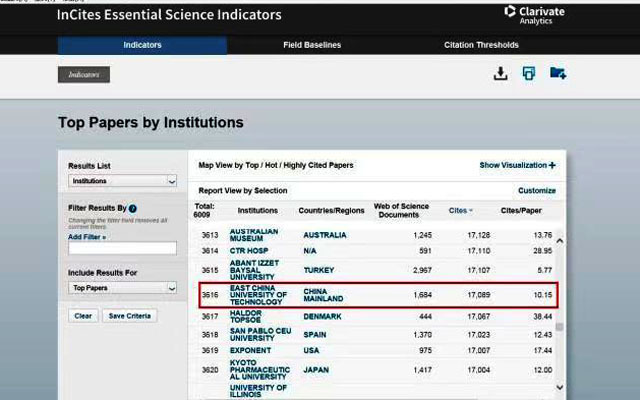Click the Show Visualization link
This screenshot has height=400, width=640.
pos(513,165)
